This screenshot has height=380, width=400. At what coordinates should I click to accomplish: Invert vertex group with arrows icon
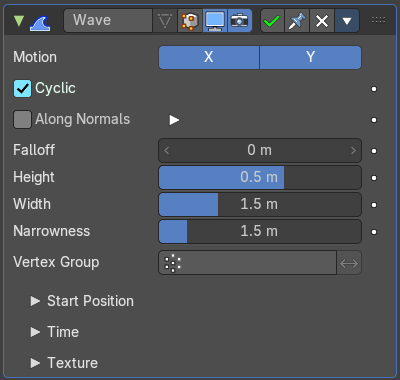(x=349, y=263)
